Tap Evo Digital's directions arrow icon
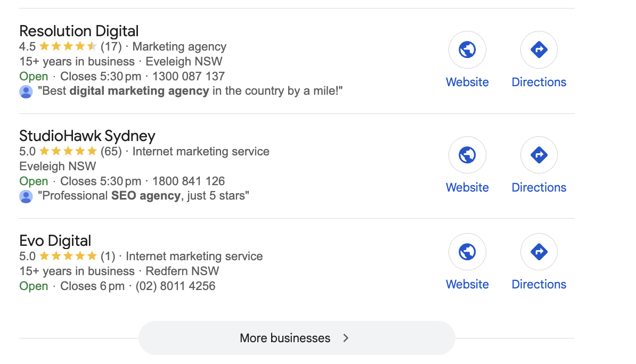Screen dimensions: 636x364 pos(539,252)
